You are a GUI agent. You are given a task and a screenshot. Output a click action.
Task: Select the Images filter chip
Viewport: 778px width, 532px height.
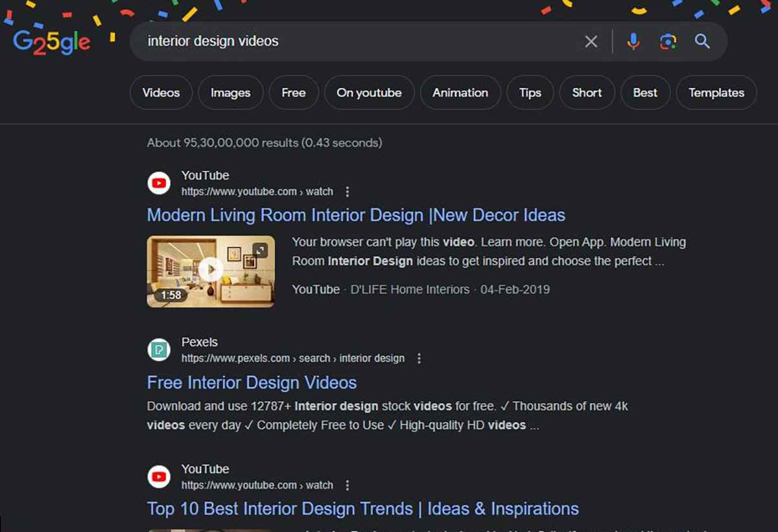[230, 93]
